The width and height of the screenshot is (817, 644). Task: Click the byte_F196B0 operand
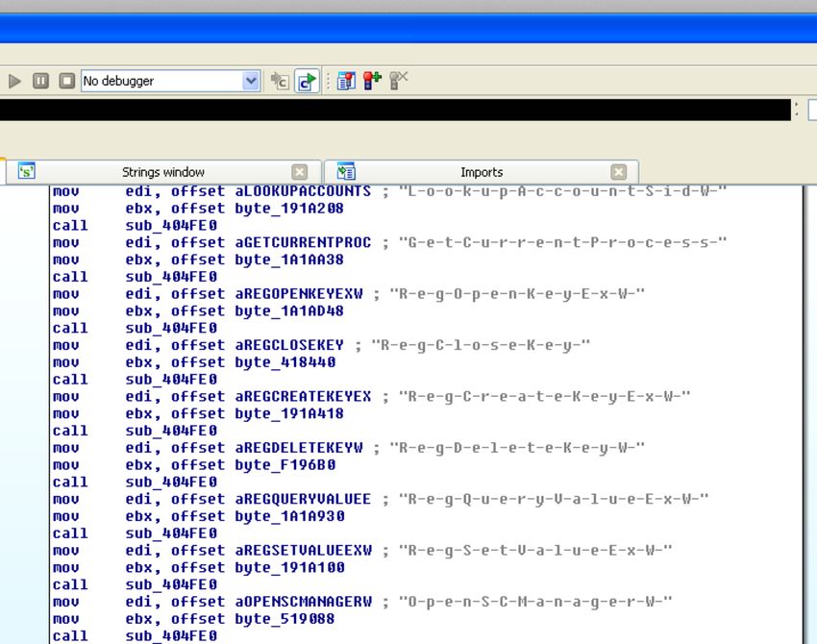(x=285, y=465)
